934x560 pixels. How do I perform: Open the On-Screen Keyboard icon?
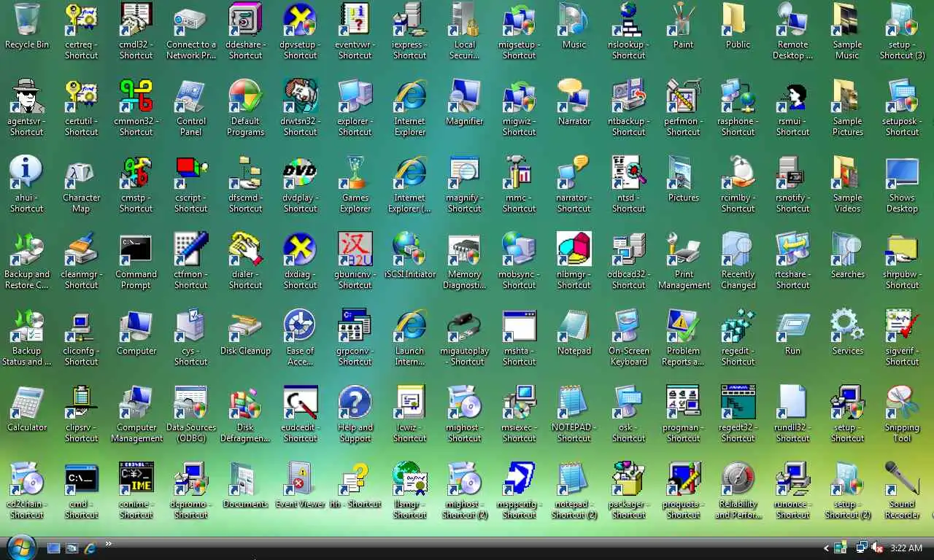point(629,326)
